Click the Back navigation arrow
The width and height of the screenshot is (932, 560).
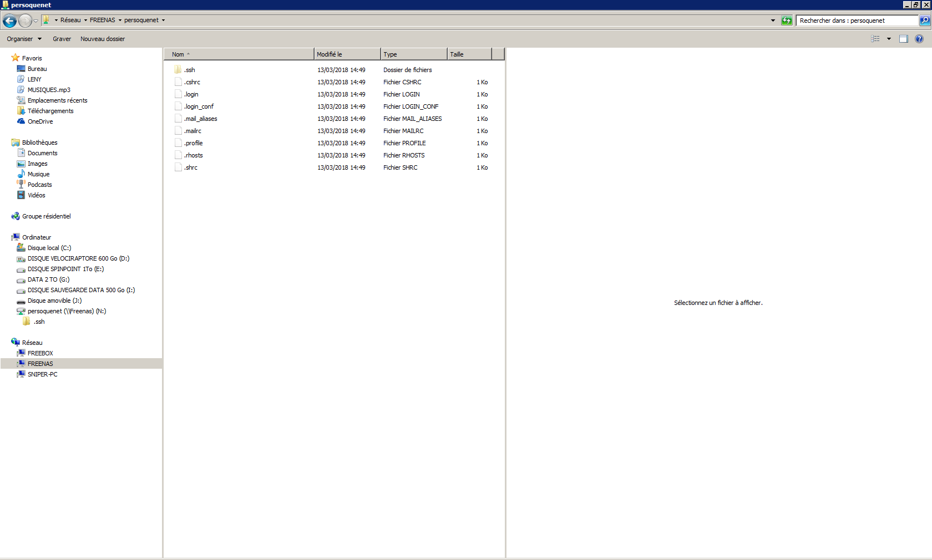click(9, 21)
